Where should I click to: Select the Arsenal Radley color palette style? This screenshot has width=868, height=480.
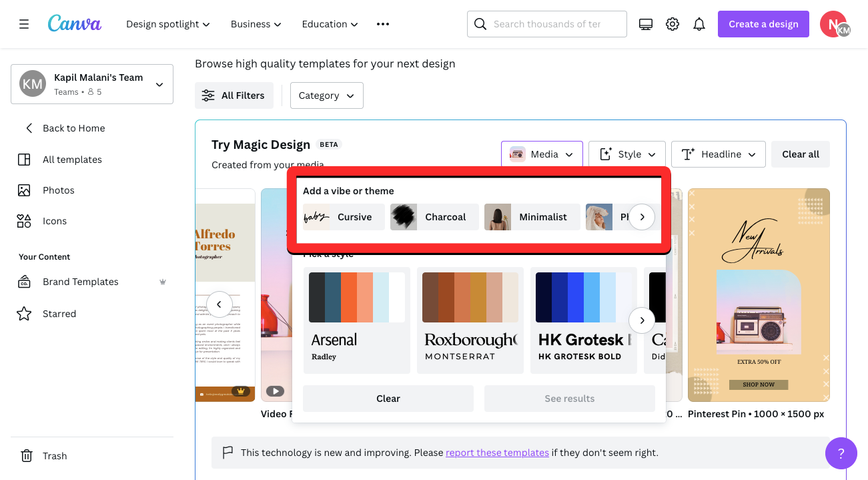pos(356,320)
